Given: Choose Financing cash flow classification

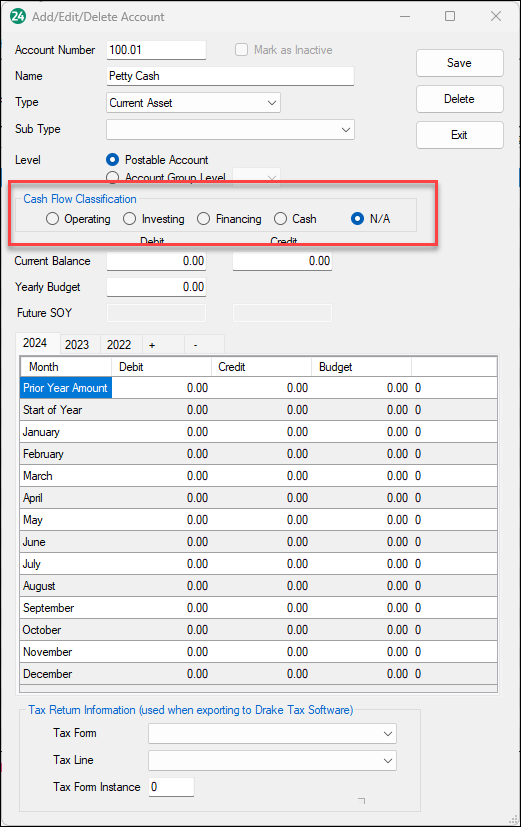Looking at the screenshot, I should click(204, 218).
